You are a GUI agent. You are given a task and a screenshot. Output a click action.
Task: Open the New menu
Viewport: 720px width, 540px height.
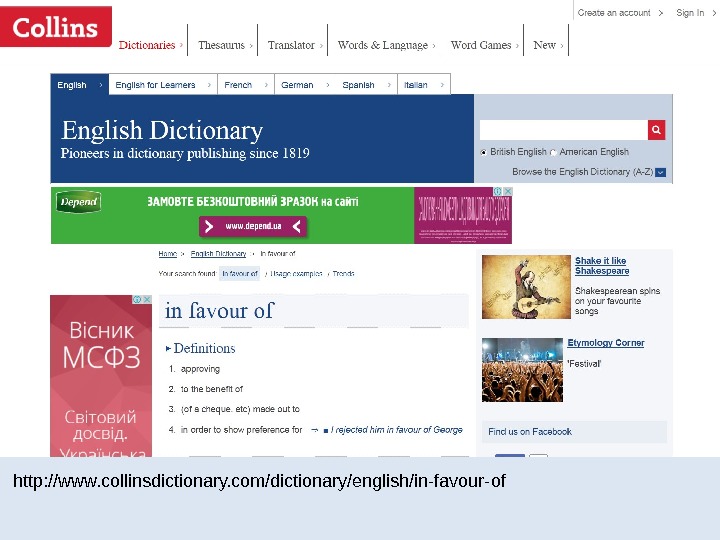click(x=545, y=45)
